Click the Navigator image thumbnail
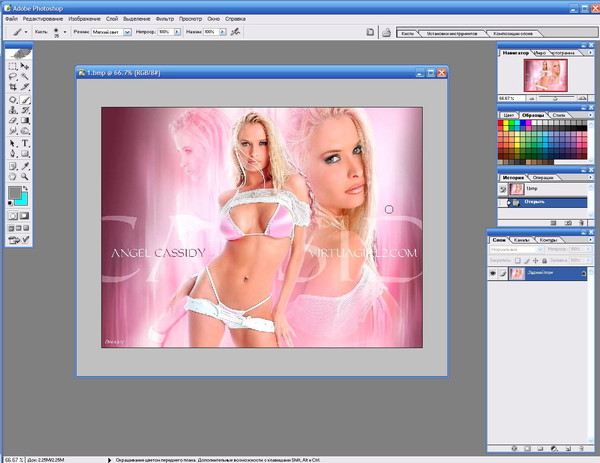Image resolution: width=600 pixels, height=463 pixels. [546, 75]
